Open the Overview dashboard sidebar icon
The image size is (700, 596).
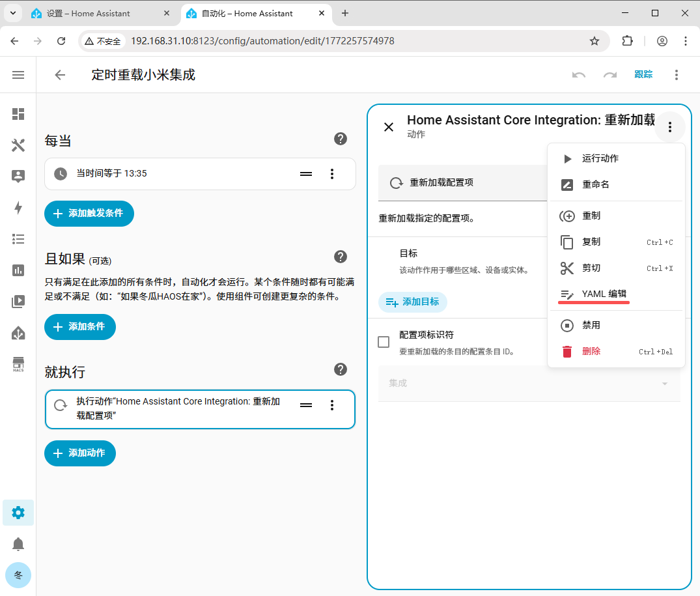coord(18,114)
